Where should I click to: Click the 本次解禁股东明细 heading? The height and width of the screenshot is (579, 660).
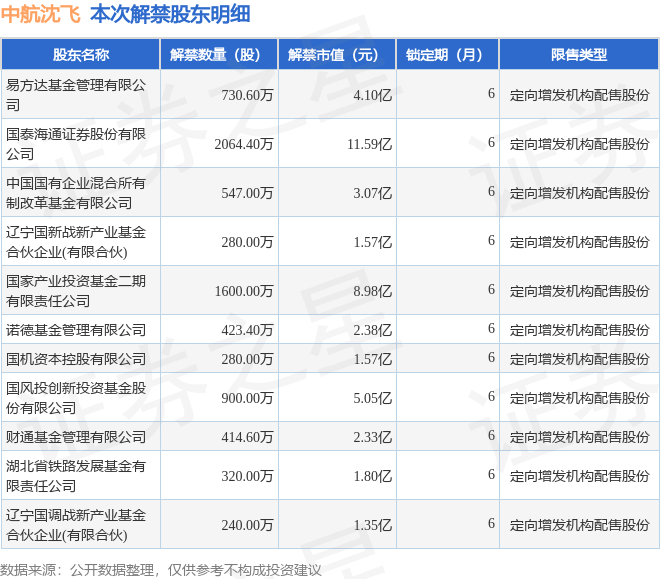(170, 14)
